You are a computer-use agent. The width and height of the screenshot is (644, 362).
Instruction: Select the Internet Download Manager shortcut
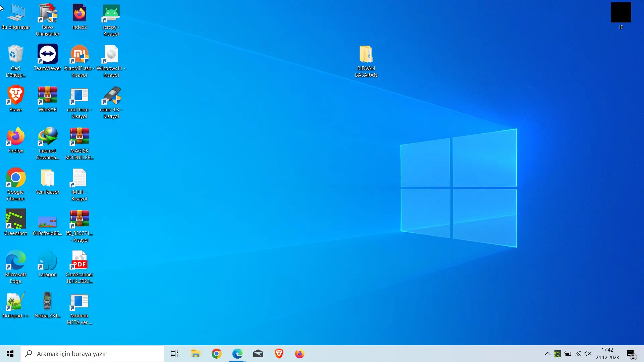pyautogui.click(x=48, y=144)
